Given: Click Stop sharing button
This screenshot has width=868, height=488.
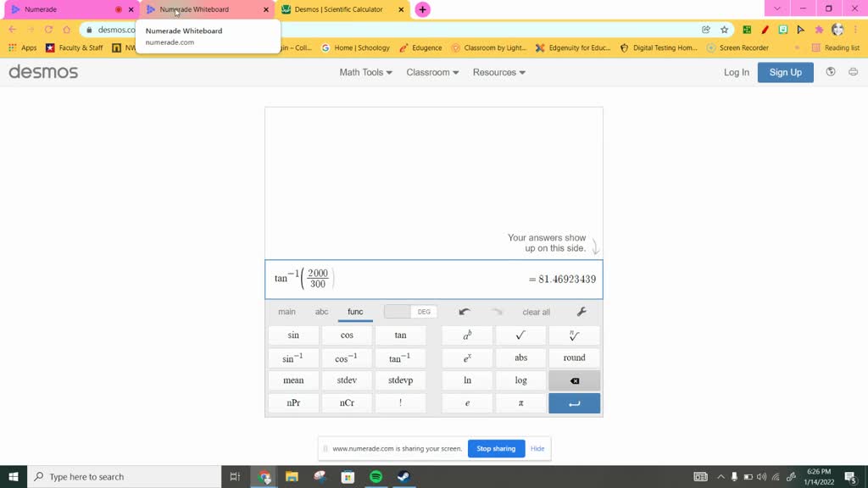Looking at the screenshot, I should [x=496, y=448].
